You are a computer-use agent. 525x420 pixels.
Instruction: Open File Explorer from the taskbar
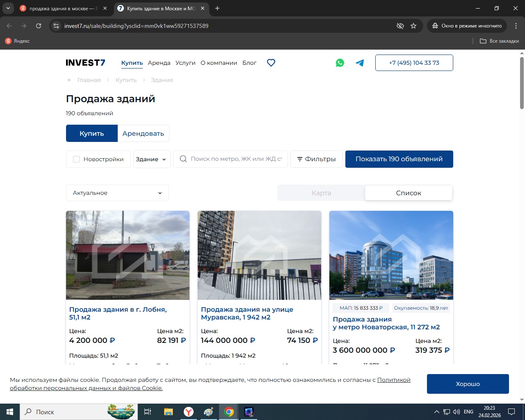click(x=168, y=412)
